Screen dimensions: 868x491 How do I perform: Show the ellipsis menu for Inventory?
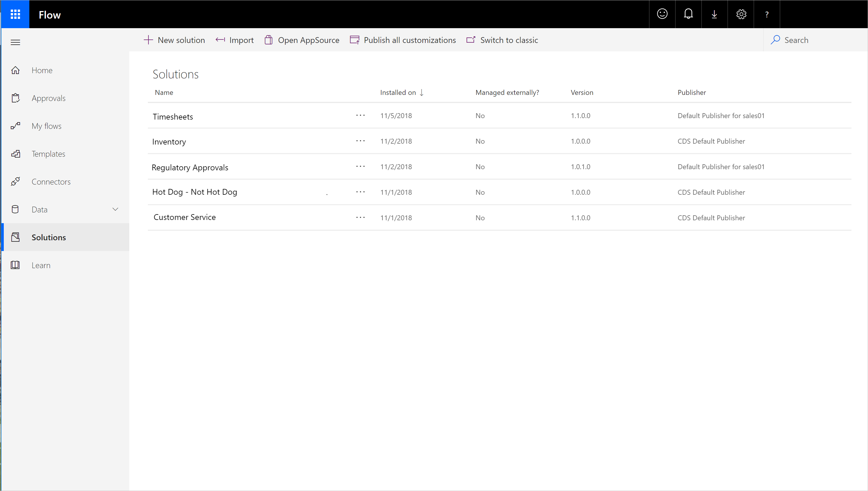coord(360,141)
